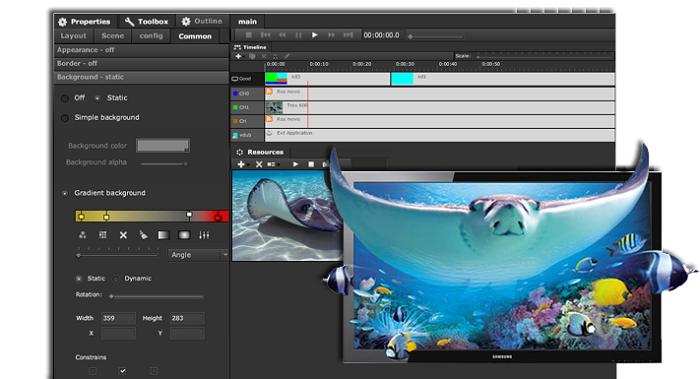Click the stop button in transport bar
This screenshot has height=379, width=700.
(x=249, y=35)
